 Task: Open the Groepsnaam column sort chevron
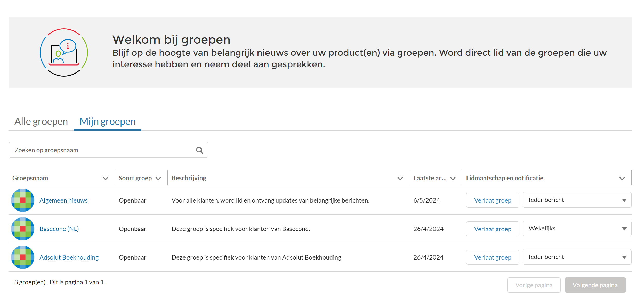[105, 178]
